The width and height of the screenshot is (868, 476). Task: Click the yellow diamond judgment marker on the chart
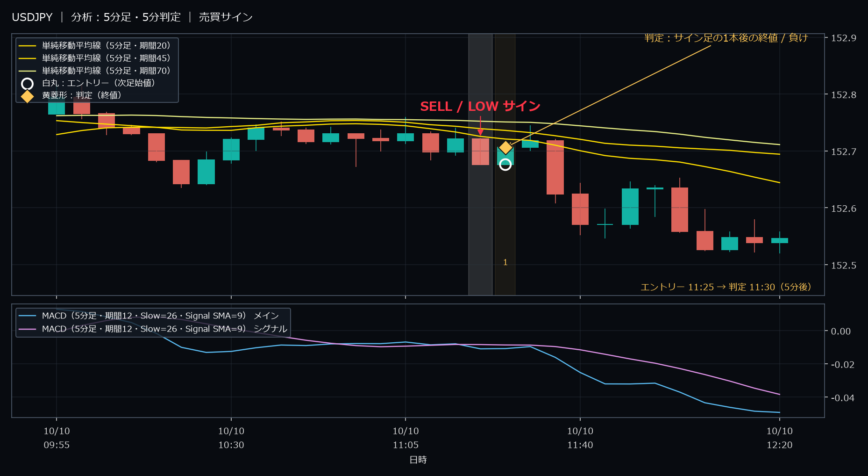coord(505,148)
